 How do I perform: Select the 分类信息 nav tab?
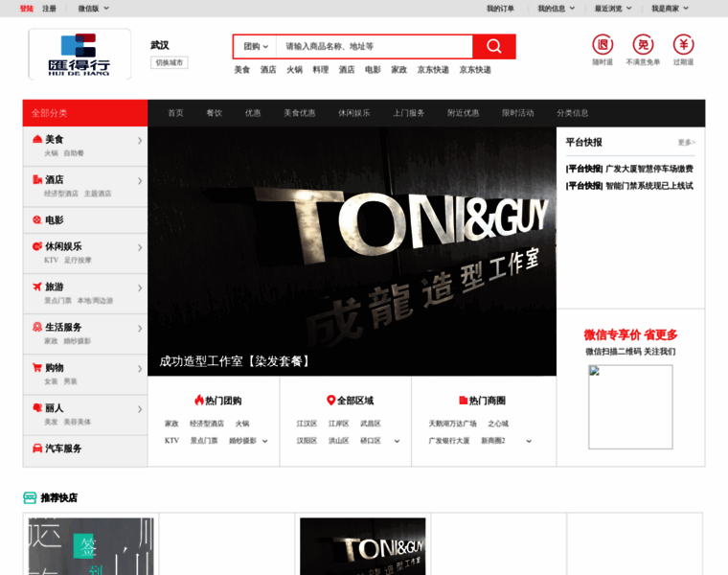[x=573, y=113]
